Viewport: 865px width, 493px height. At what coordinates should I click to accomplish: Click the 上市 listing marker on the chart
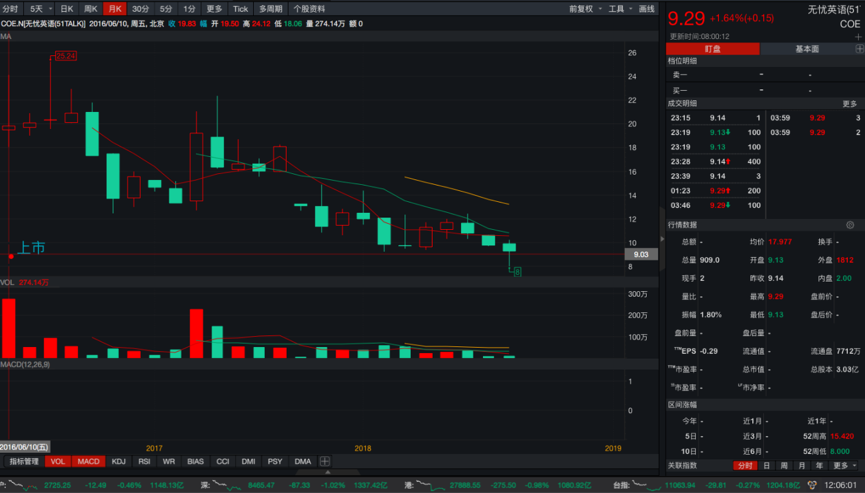click(x=31, y=248)
